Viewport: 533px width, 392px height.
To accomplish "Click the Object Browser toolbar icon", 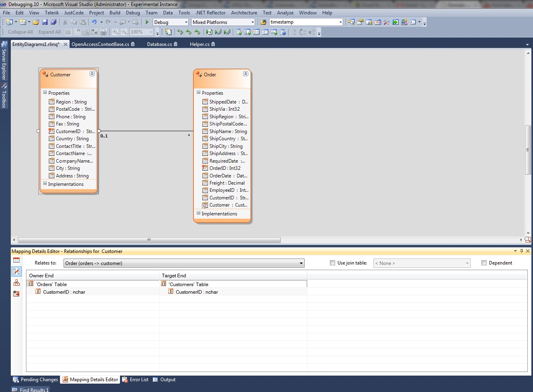I will coord(378,22).
